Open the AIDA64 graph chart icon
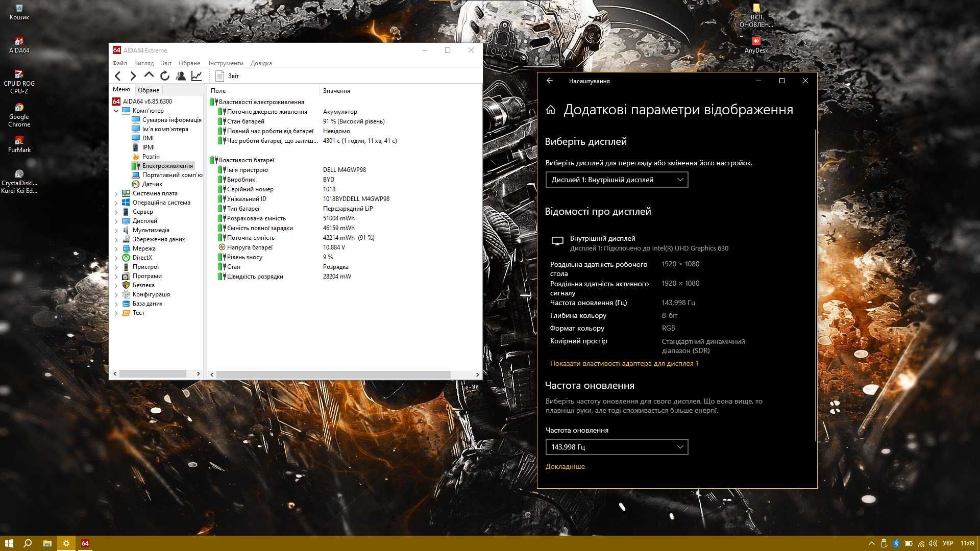The height and width of the screenshot is (551, 980). (x=197, y=76)
